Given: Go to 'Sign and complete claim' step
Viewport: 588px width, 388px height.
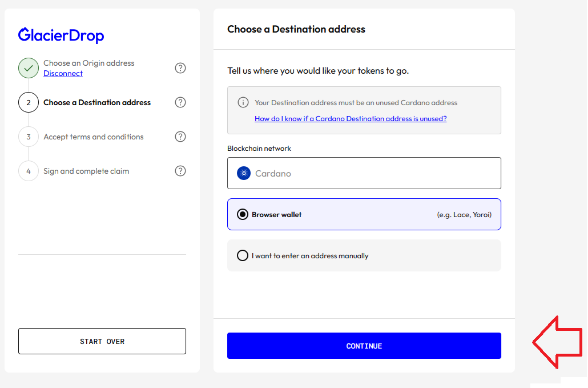Looking at the screenshot, I should [x=86, y=171].
